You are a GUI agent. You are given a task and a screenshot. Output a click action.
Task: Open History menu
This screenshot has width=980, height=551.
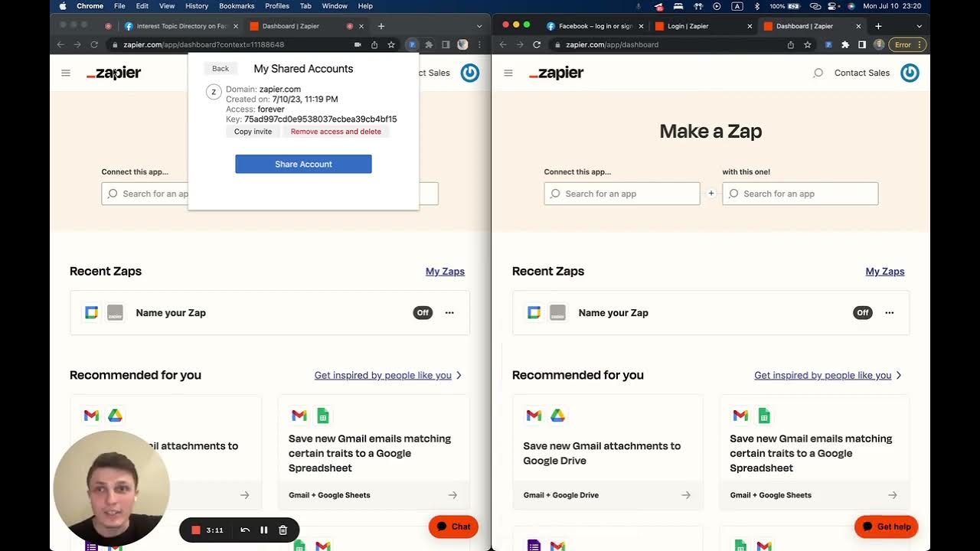(x=197, y=6)
